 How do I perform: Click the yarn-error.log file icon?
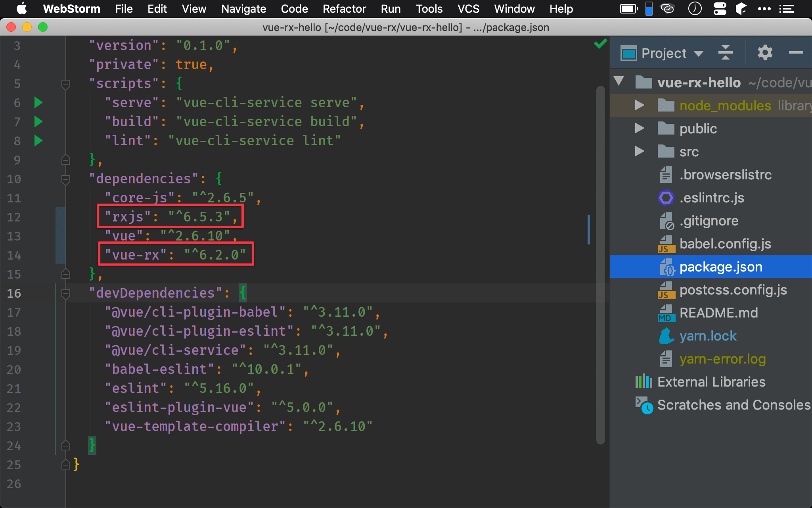point(666,359)
